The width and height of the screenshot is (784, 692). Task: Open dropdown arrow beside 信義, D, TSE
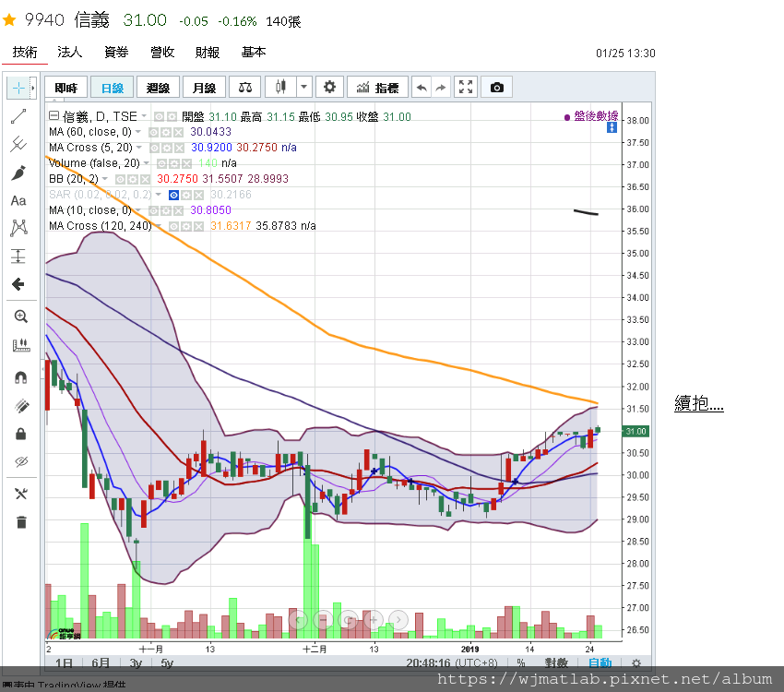(x=144, y=116)
